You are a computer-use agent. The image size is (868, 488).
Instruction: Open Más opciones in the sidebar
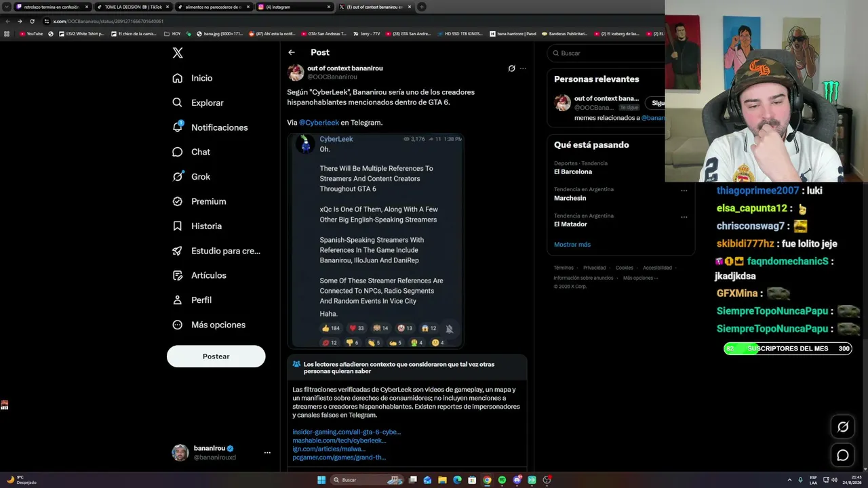pyautogui.click(x=209, y=325)
